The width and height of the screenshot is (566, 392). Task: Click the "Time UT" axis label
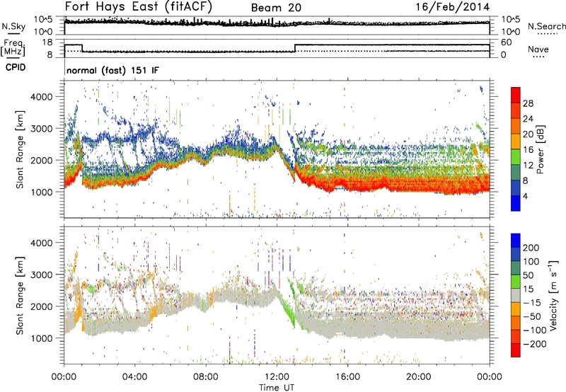pyautogui.click(x=277, y=388)
